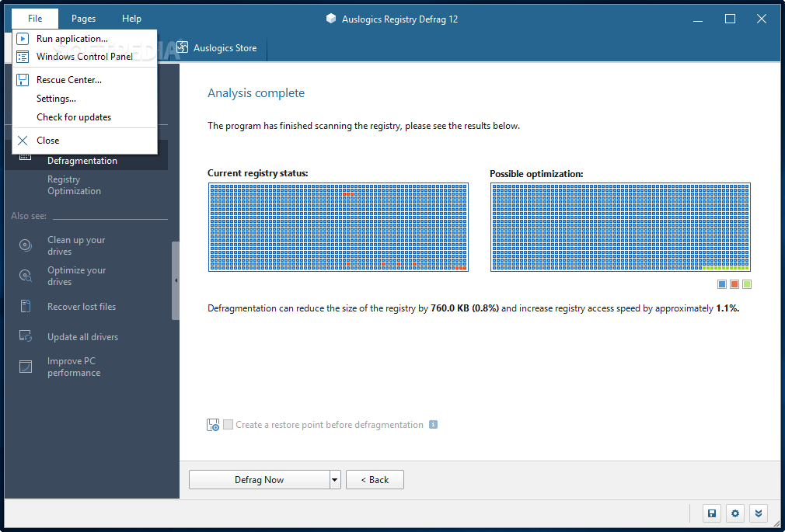Click the save report floppy disk icon

(x=711, y=513)
